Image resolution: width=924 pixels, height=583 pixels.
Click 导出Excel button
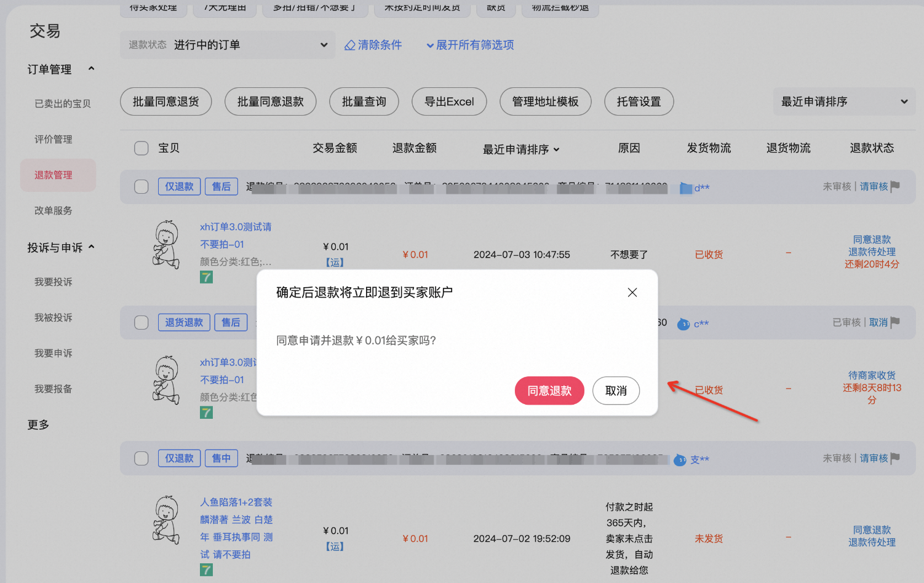pyautogui.click(x=449, y=101)
